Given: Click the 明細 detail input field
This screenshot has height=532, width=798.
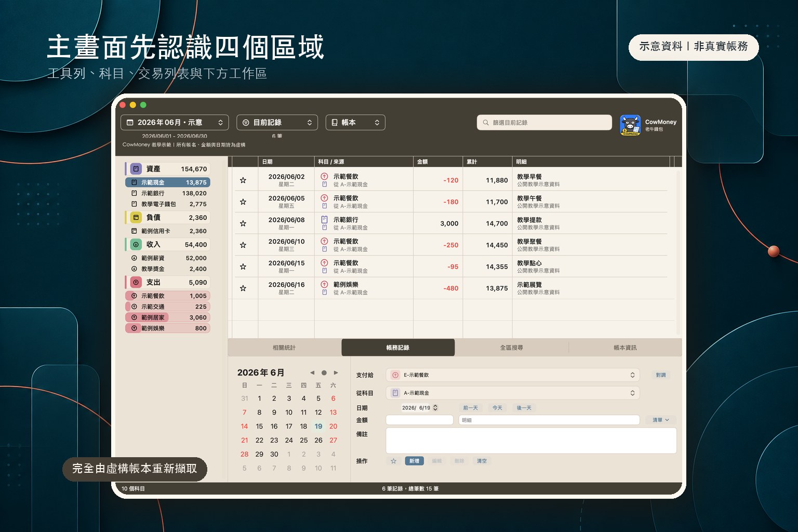Looking at the screenshot, I should 549,420.
